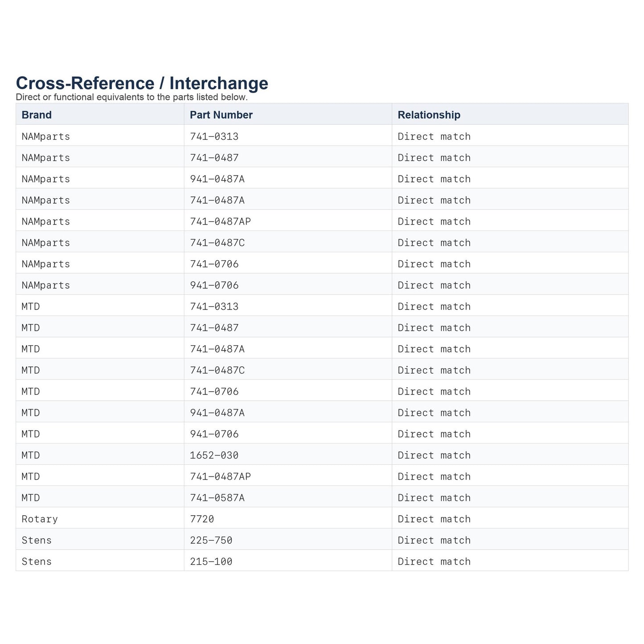This screenshot has width=644, height=644.
Task: Select MTD part number 741-0487C
Action: (x=217, y=370)
